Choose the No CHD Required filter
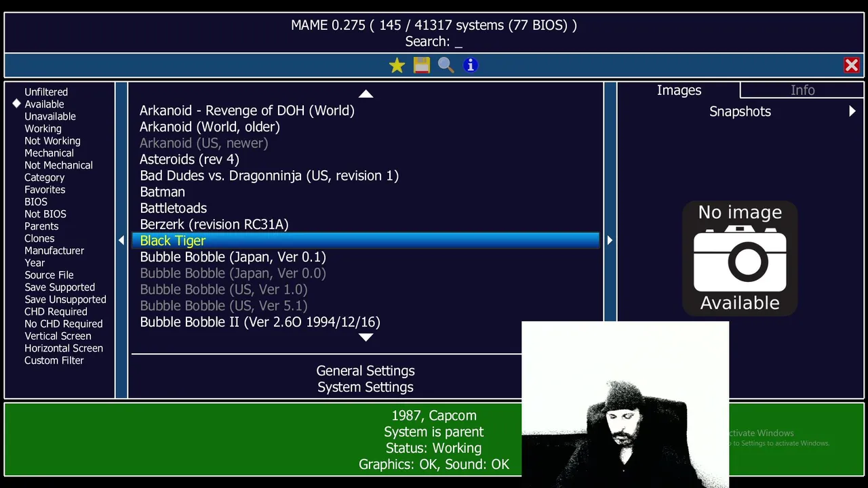This screenshot has height=488, width=868. (64, 324)
